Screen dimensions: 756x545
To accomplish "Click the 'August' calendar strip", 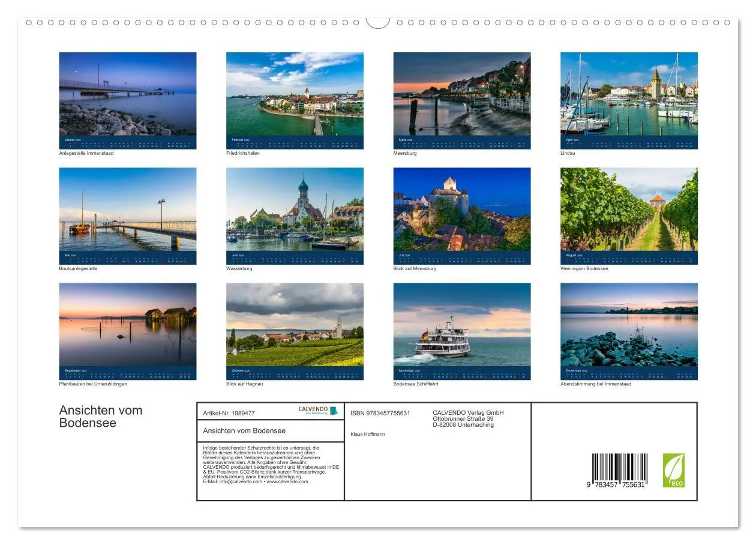I will 629,257.
